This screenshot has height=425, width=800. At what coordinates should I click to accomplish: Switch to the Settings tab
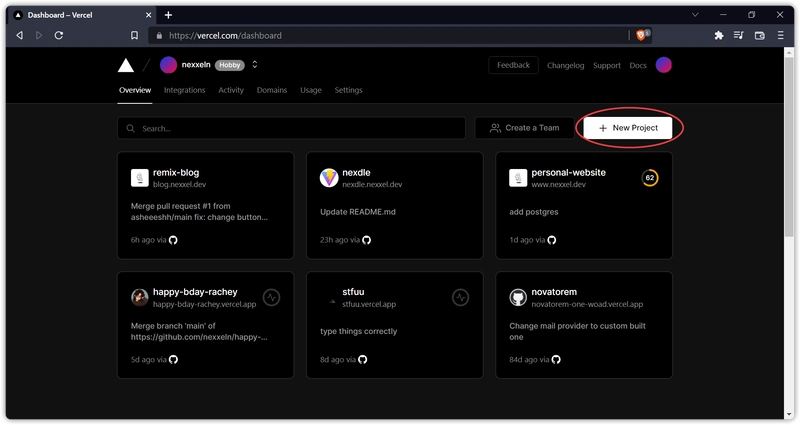pos(348,90)
